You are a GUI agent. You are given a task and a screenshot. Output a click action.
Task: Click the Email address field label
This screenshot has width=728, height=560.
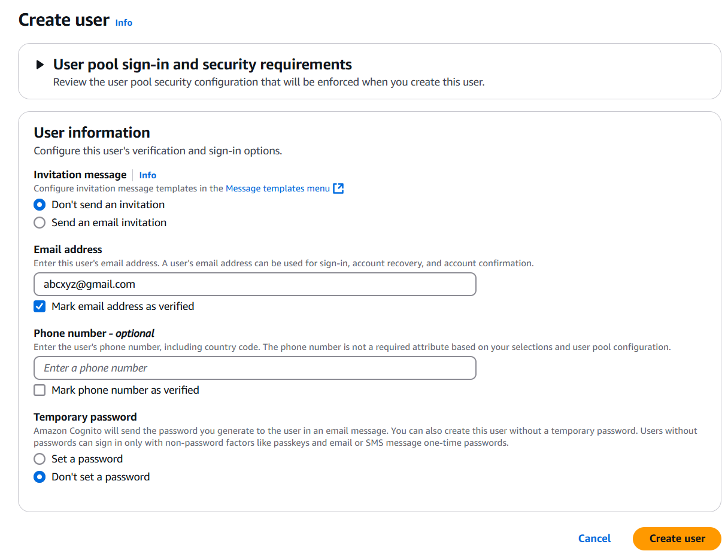68,249
